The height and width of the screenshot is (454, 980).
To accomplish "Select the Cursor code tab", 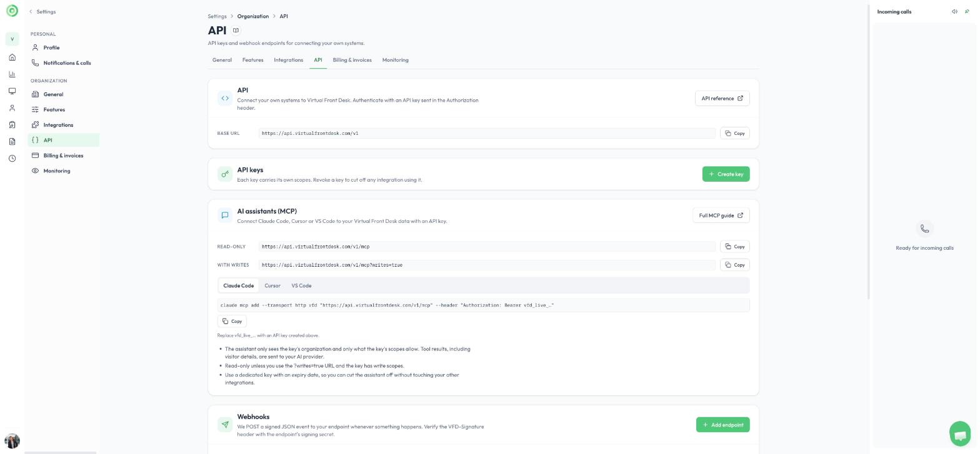I will tap(272, 286).
